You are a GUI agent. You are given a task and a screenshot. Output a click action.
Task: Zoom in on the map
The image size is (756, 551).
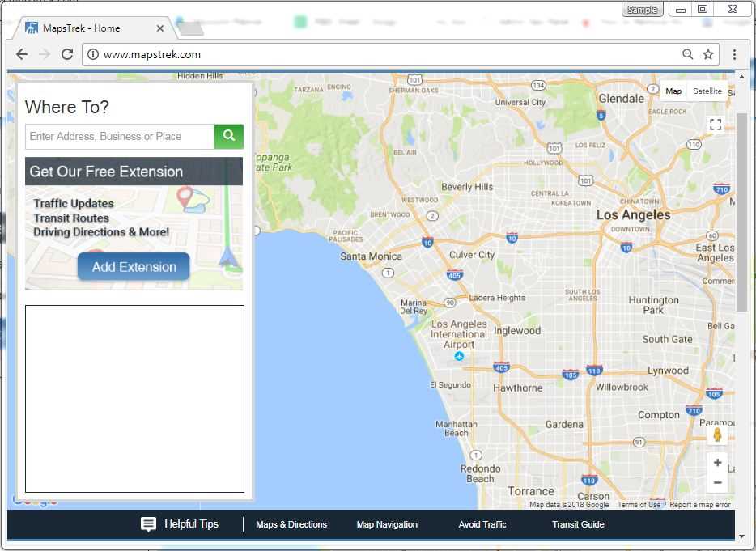click(717, 463)
